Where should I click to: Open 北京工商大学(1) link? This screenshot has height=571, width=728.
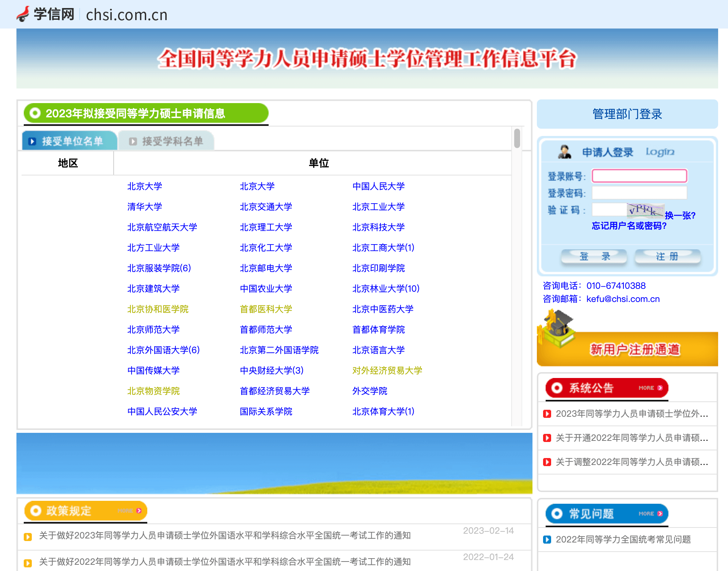click(383, 248)
